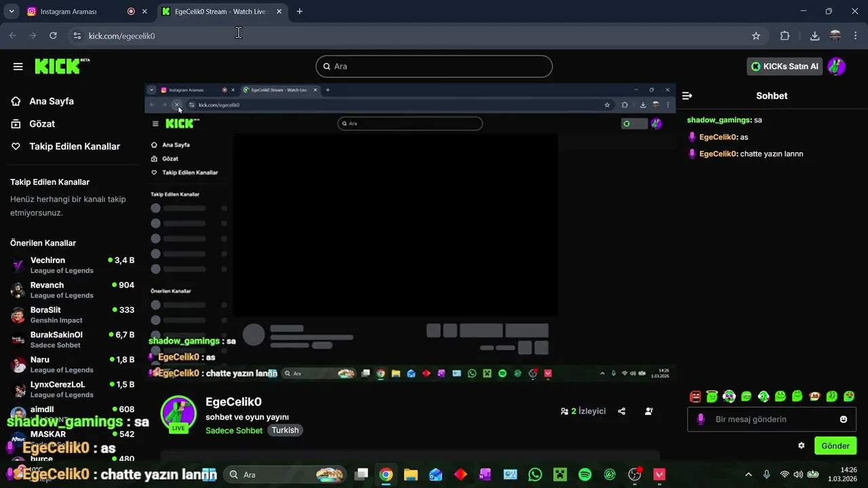
Task: Open BoraSlit recommended channel
Action: click(x=72, y=314)
